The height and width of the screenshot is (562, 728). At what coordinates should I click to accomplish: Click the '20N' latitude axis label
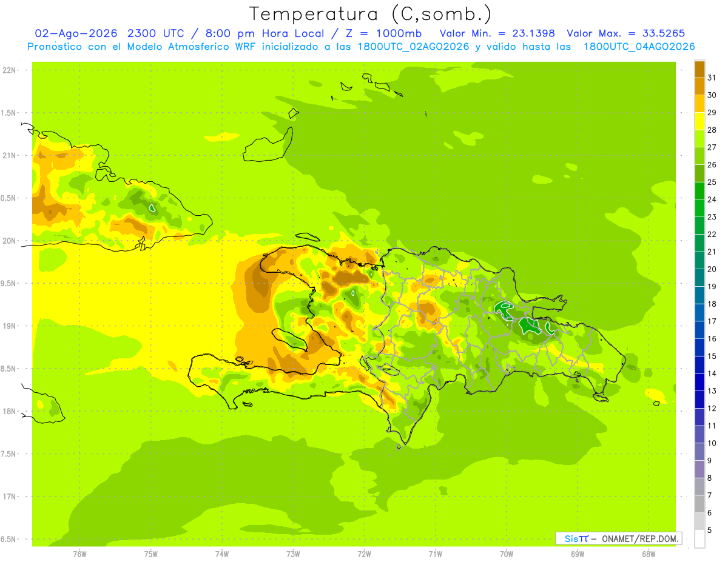coord(9,241)
